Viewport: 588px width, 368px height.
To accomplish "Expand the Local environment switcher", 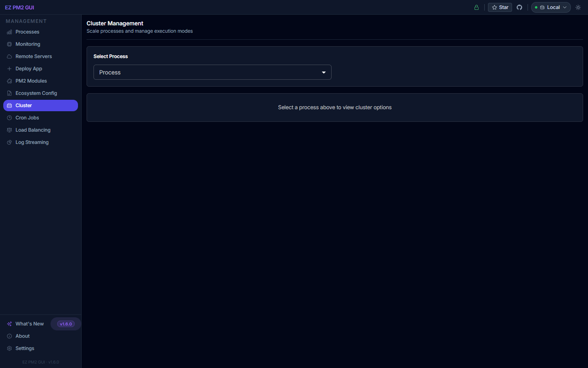I will pos(550,7).
